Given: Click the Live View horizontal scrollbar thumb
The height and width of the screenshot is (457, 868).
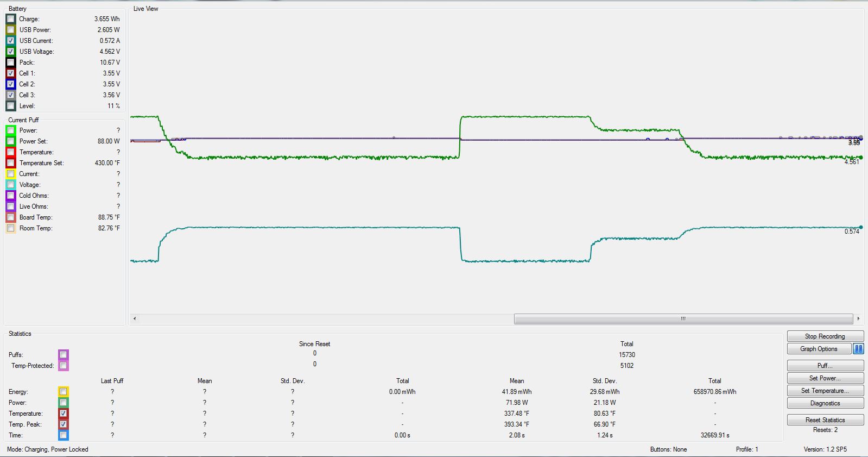Looking at the screenshot, I should coord(683,318).
